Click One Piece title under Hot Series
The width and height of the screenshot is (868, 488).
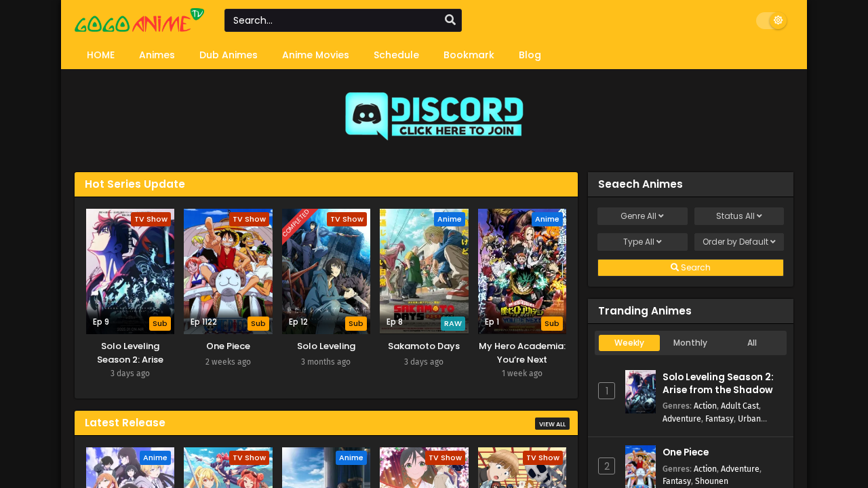(228, 346)
